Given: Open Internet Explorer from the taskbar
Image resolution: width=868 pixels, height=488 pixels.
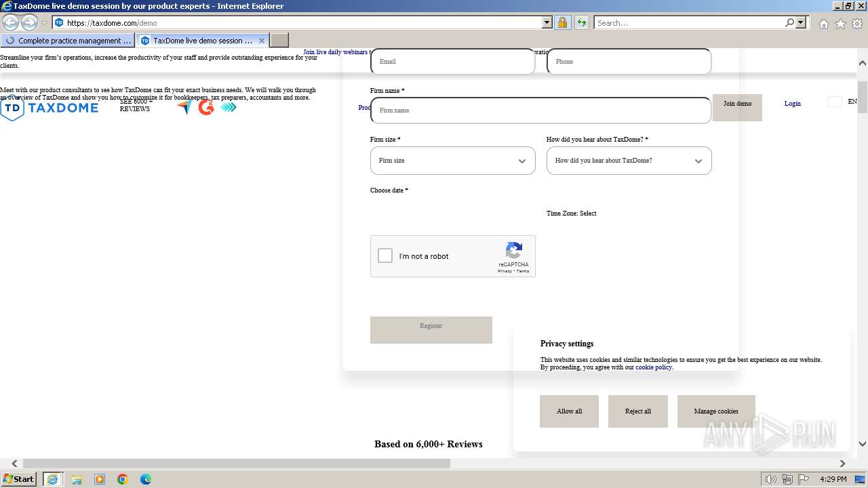Looking at the screenshot, I should (x=52, y=479).
